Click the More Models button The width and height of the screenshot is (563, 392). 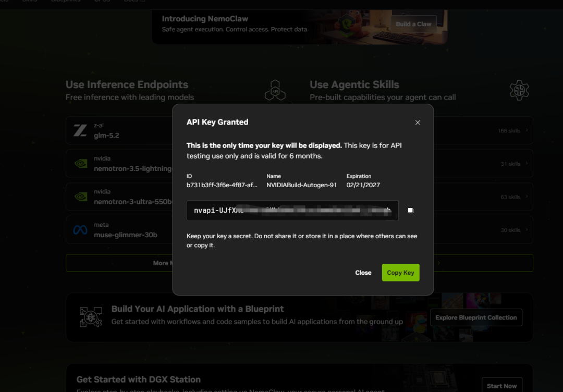tap(119, 263)
